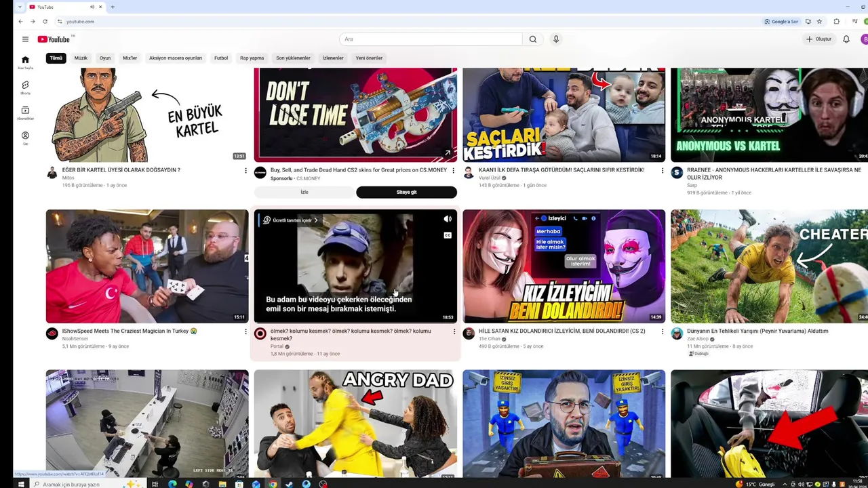Screen dimensions: 868x488
Task: Open The Cihan channel avatar
Action: (469, 333)
